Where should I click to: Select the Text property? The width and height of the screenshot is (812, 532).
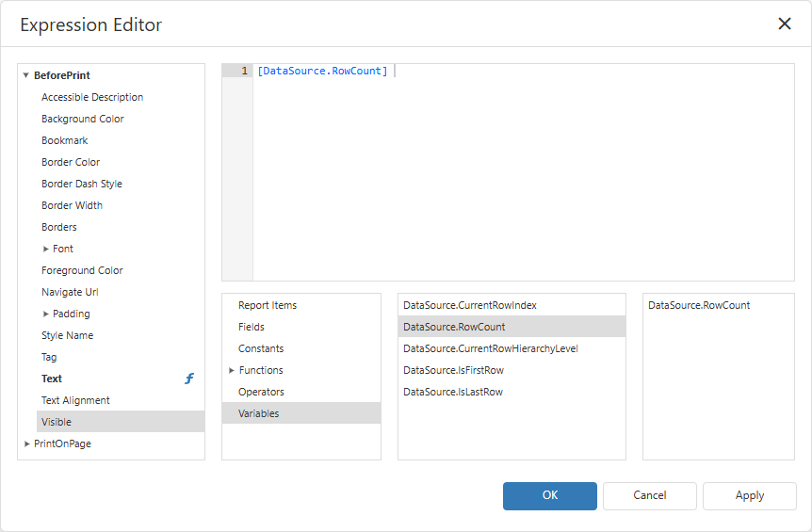tap(51, 379)
